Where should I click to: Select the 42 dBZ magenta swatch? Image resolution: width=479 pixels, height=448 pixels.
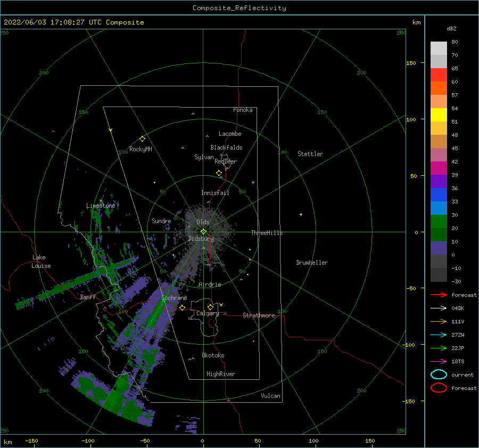[x=439, y=168]
